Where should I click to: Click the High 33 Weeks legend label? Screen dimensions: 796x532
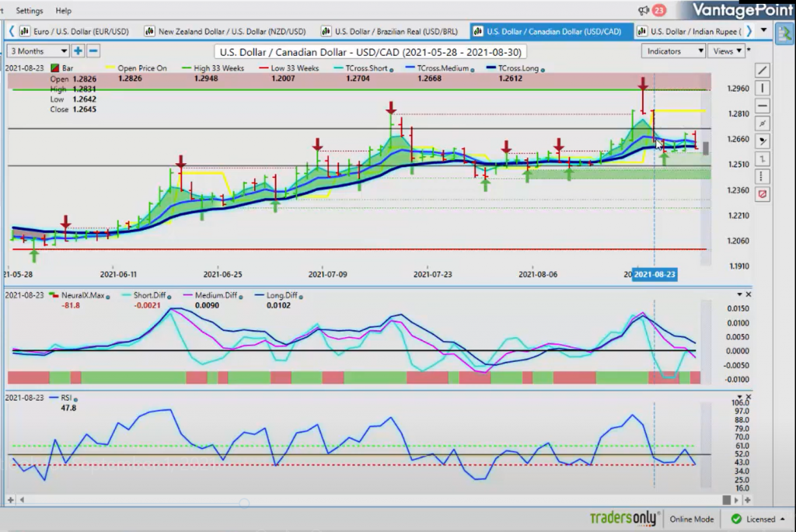pos(218,68)
